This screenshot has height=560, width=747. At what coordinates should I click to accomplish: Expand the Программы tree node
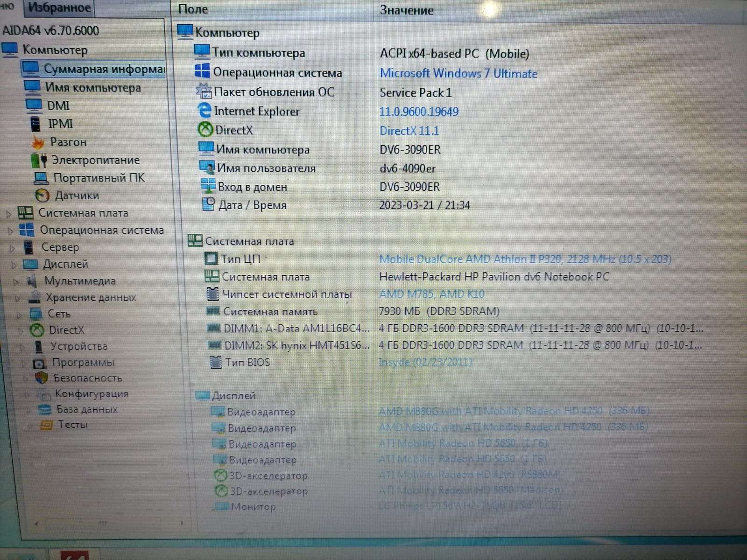click(24, 363)
